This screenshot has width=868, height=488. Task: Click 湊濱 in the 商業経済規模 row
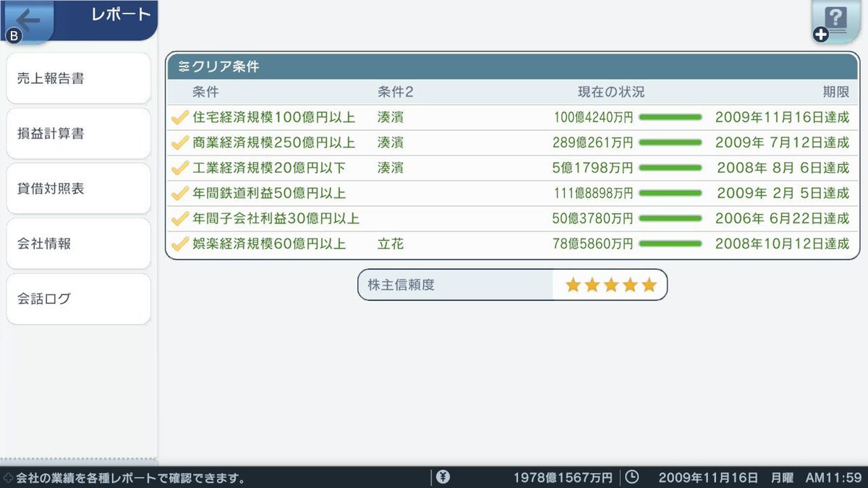pyautogui.click(x=391, y=142)
